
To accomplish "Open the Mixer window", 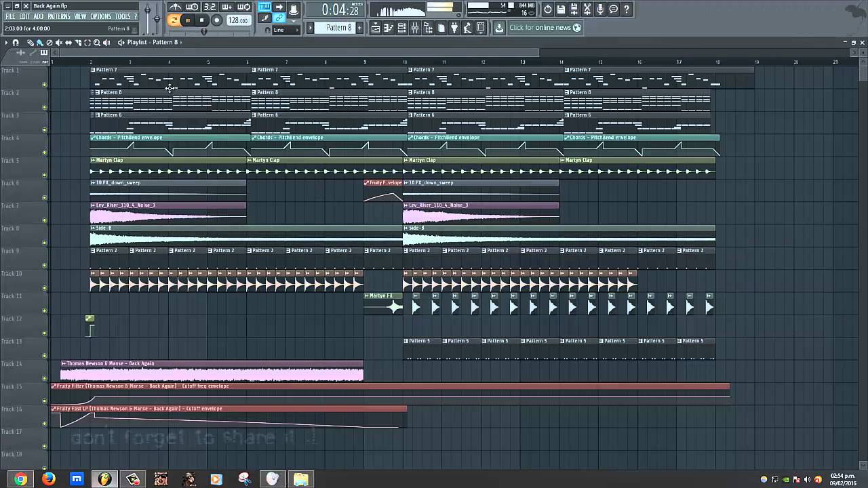I will coord(414,28).
